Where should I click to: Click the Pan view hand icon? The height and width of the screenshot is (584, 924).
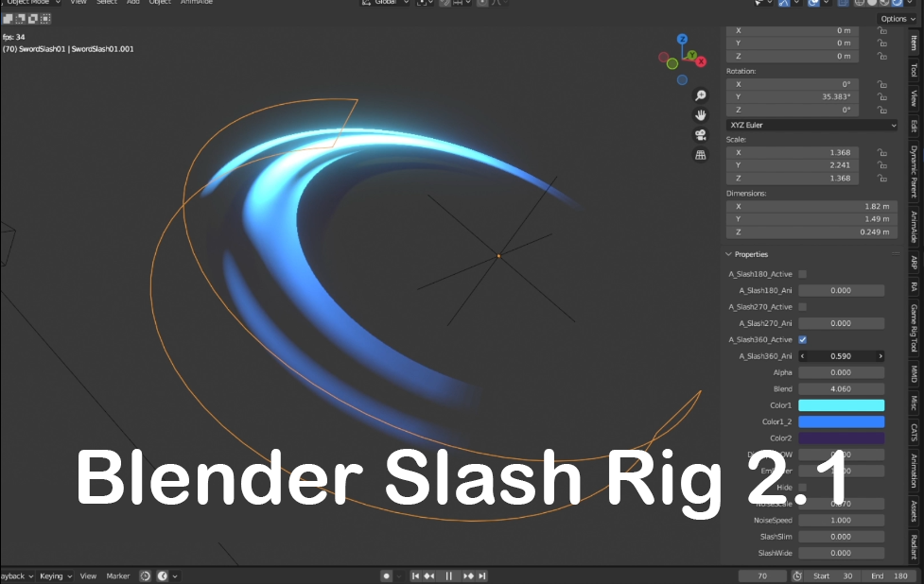(700, 115)
